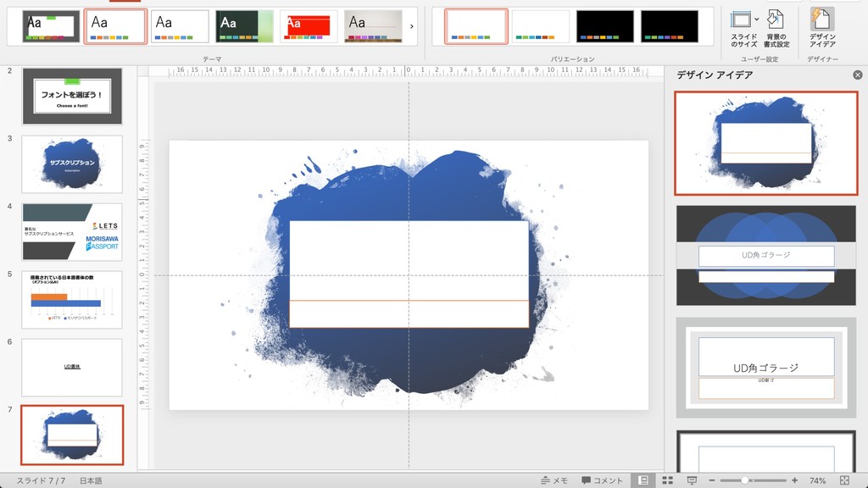The width and height of the screenshot is (868, 488).
Task: Expand the themes gallery arrow
Action: (412, 26)
